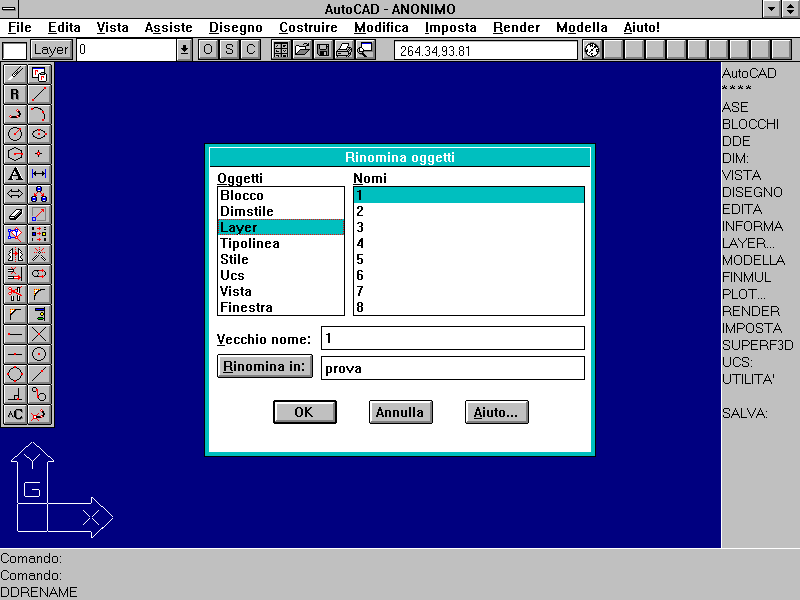
Task: Click the Aiuto... button
Action: tap(496, 412)
